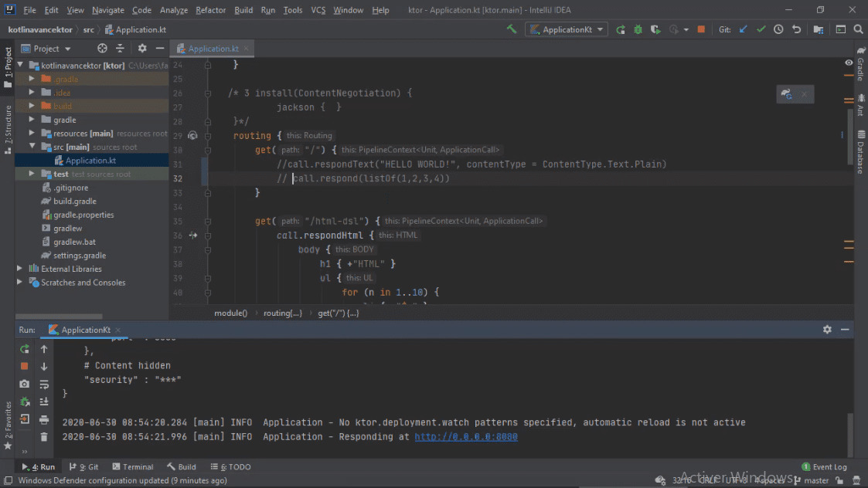Commit changes with the green checkmark
868x488 pixels.
tap(761, 29)
